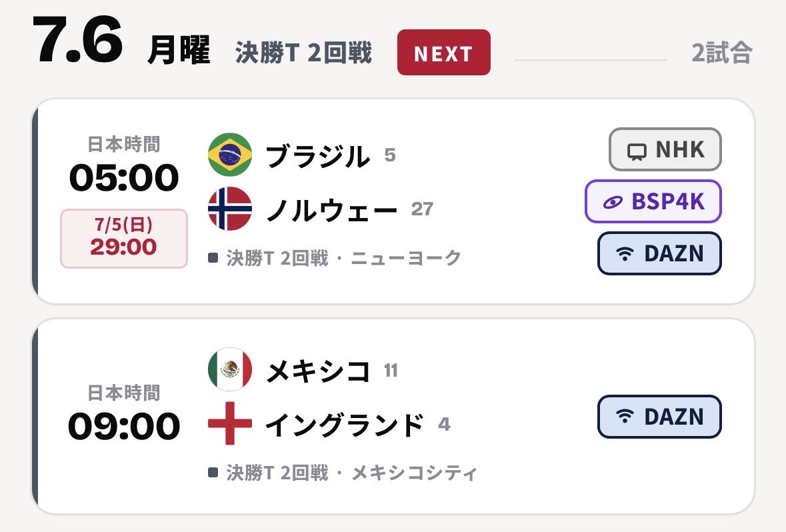Click the 決勝T 2回戦・ニューヨーク venue text

343,258
